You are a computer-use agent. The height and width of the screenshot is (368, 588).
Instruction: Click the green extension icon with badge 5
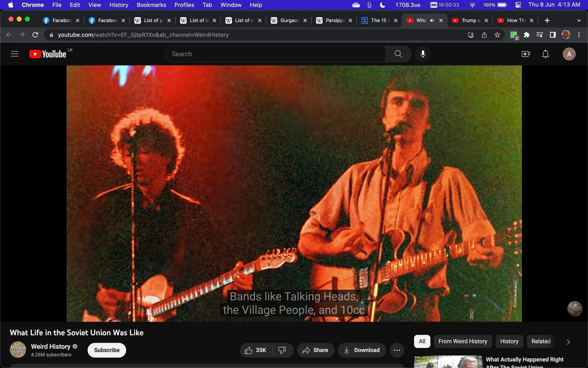[x=514, y=35]
